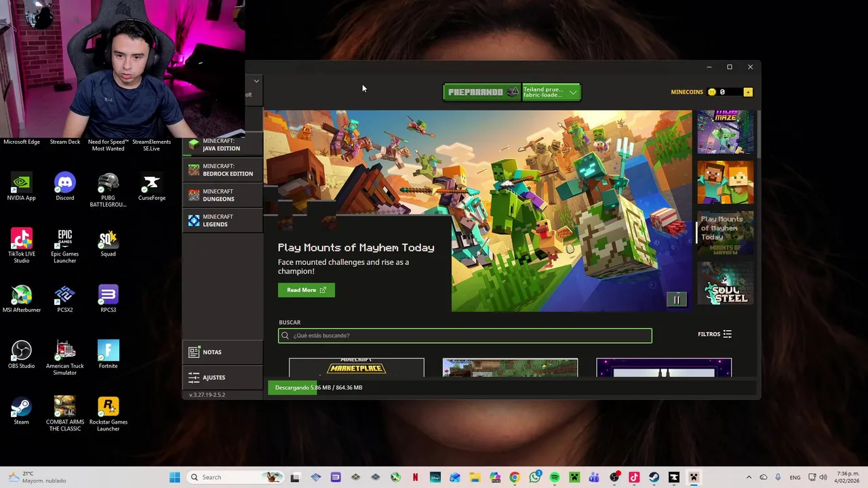
Task: Click the Minecoins label
Action: coord(687,92)
